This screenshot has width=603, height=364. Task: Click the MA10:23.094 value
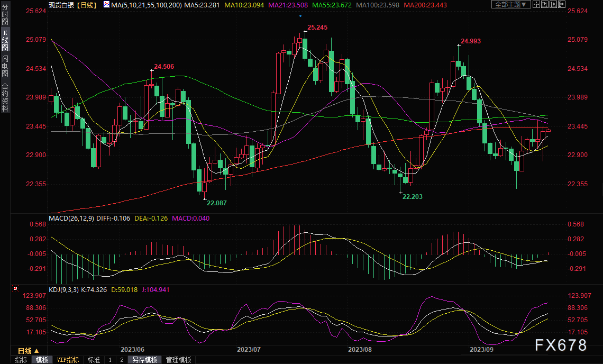pos(244,5)
